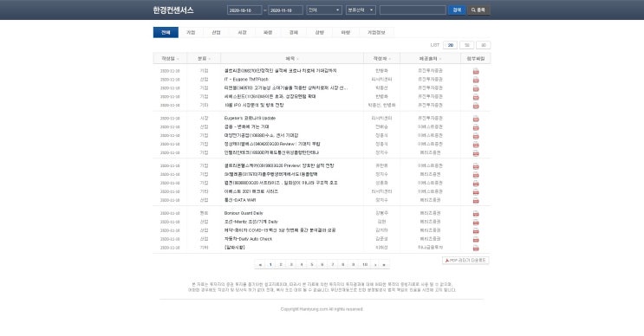Show 50 items per list
Image resolution: width=644 pixels, height=336 pixels.
pos(467,45)
